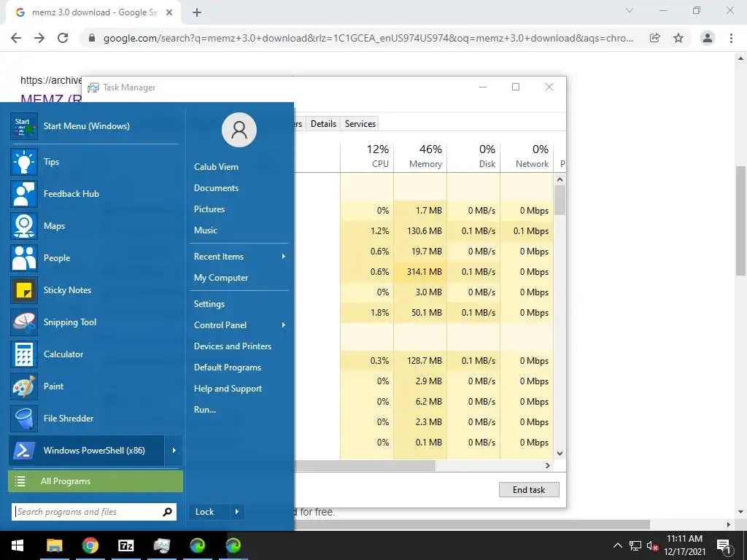Open Documents from start menu

(216, 188)
